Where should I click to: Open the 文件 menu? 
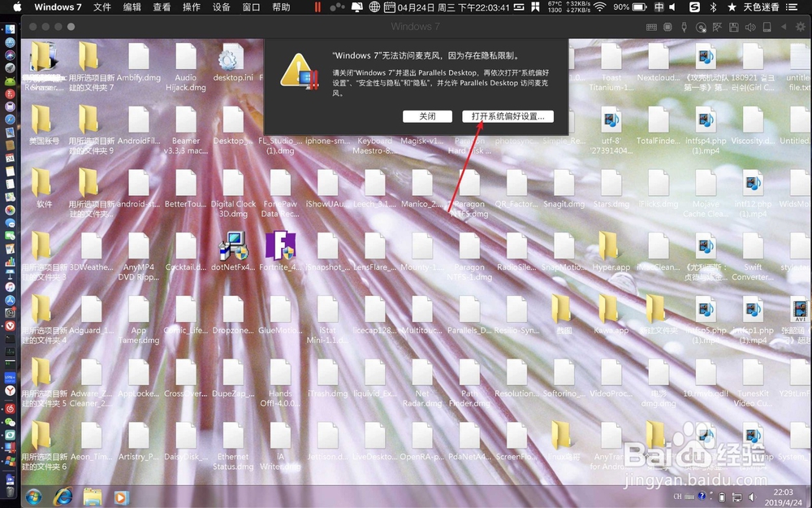[x=102, y=7]
